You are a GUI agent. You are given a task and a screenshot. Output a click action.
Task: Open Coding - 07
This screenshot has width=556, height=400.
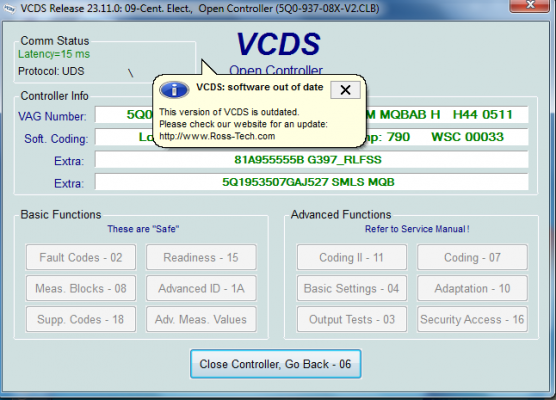(472, 257)
